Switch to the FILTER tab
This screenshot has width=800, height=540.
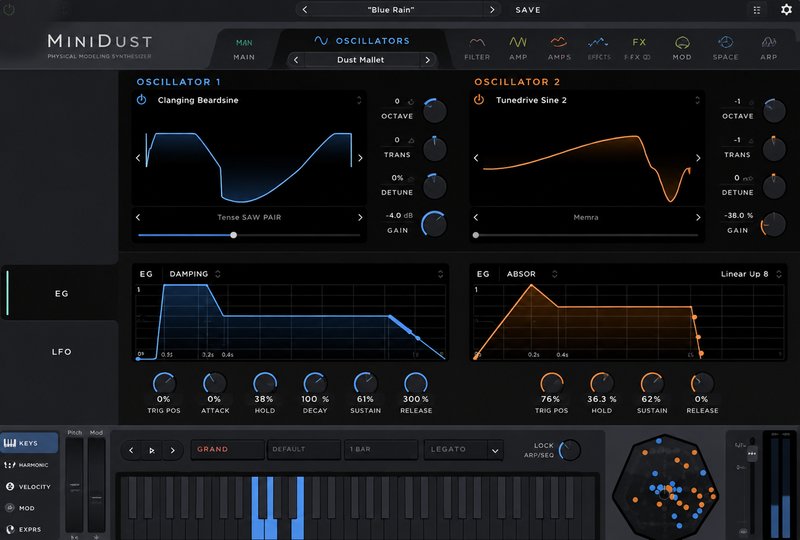coord(477,49)
